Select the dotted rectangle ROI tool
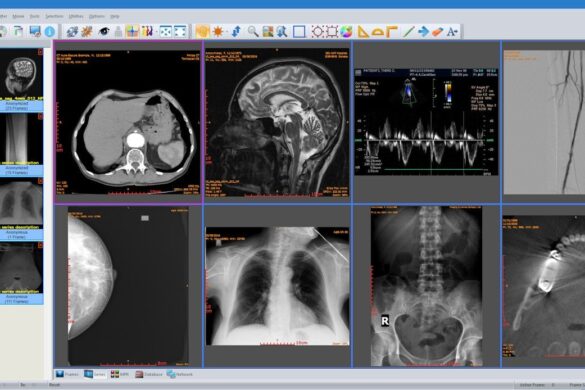585x390 pixels. pos(332,32)
